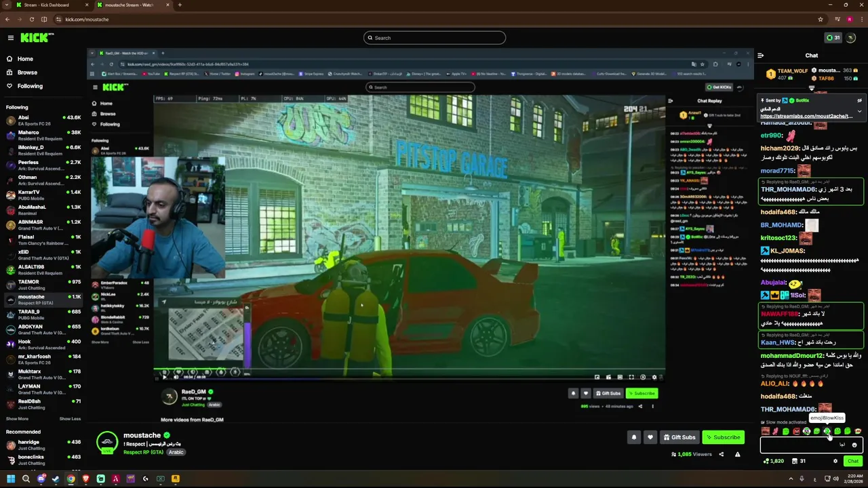868x488 pixels.
Task: Toggle heart follow under RaeD_GM in video
Action: pos(586,393)
